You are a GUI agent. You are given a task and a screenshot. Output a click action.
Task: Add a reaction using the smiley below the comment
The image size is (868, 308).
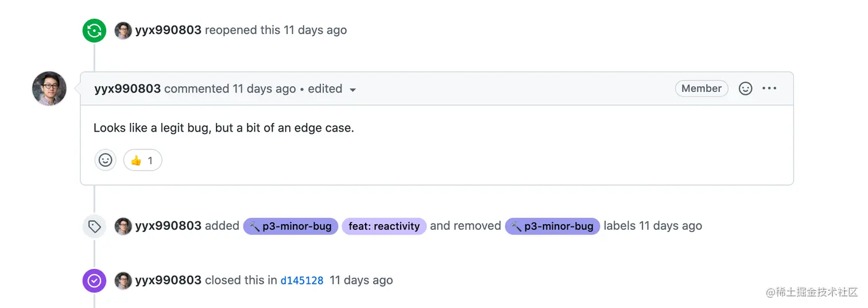click(x=106, y=160)
